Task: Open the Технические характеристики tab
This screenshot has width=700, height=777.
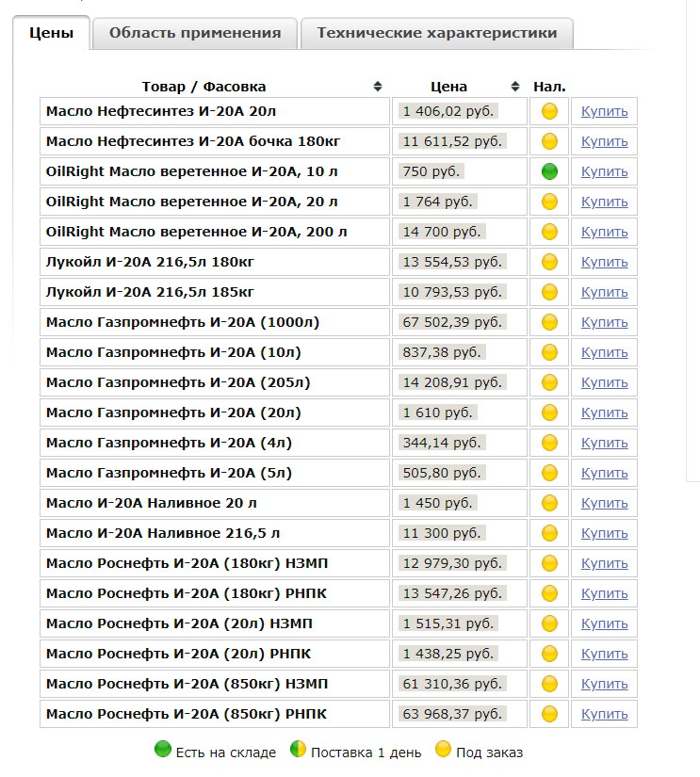Action: [x=437, y=33]
